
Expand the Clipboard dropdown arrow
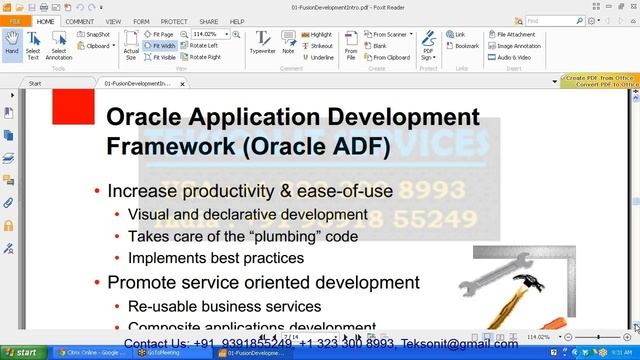coord(114,46)
